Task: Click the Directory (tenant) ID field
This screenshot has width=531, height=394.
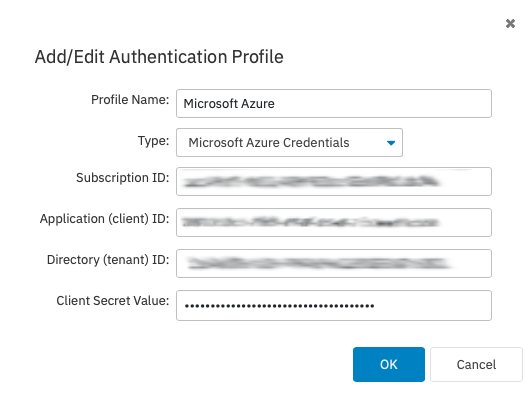Action: pos(334,263)
